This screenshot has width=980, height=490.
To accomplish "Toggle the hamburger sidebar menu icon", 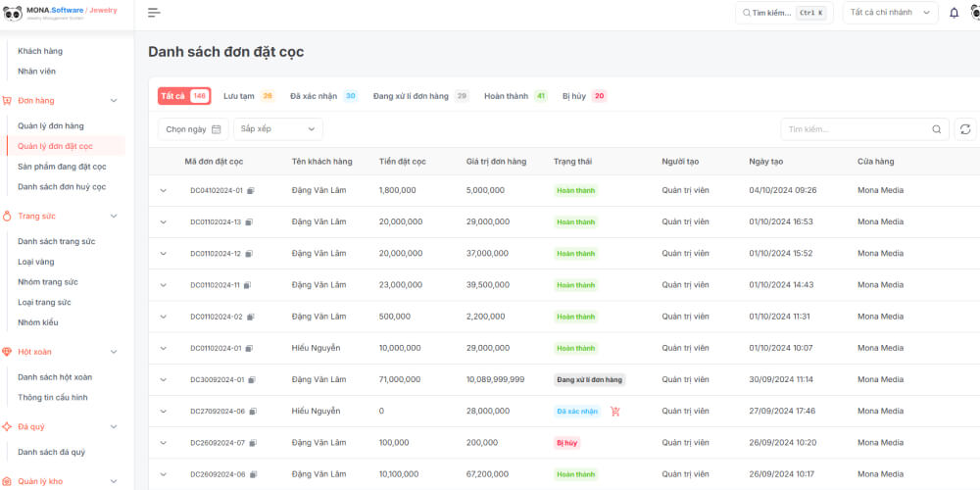I will click(x=154, y=13).
